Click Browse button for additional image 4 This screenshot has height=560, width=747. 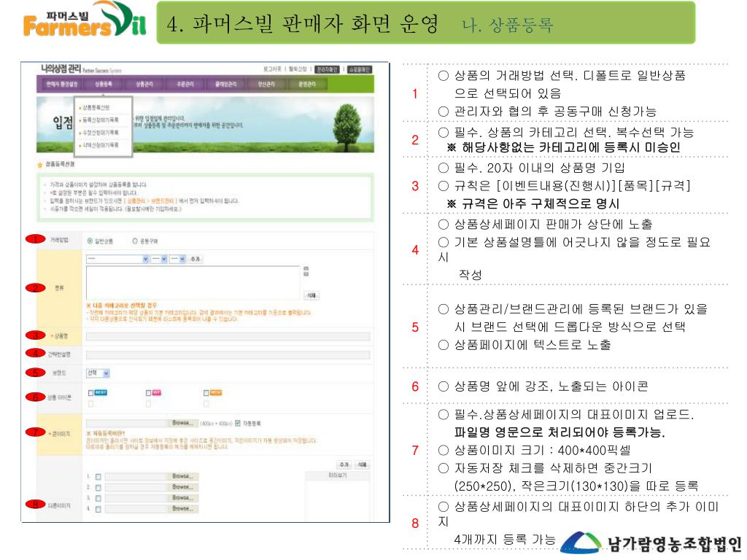pos(183,508)
